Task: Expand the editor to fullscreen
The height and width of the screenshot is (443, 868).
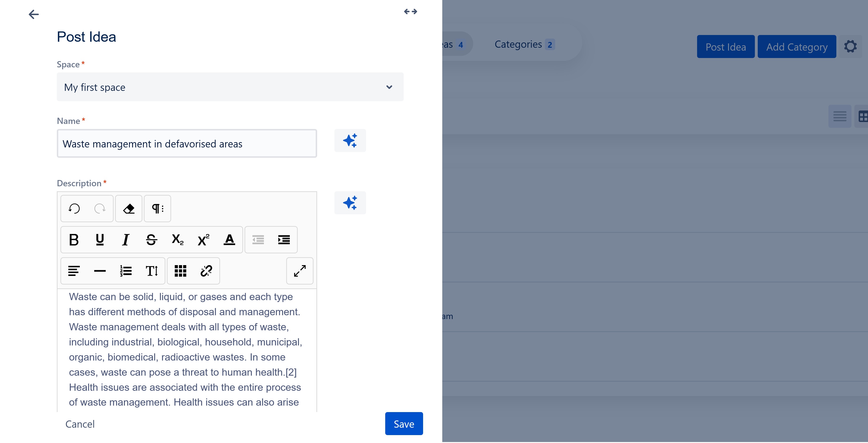Action: point(300,271)
